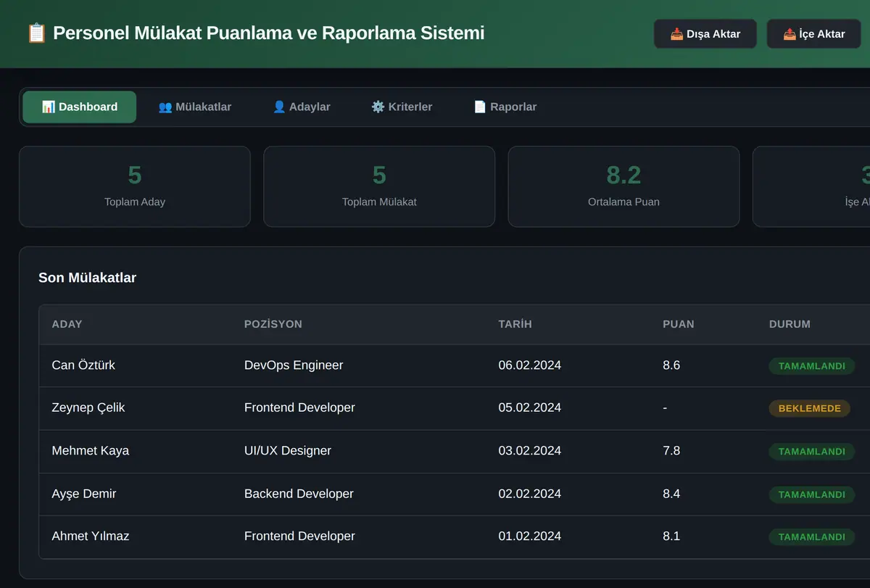Click the Son Mülakatlar heading
Viewport: 870px width, 588px height.
coord(87,278)
